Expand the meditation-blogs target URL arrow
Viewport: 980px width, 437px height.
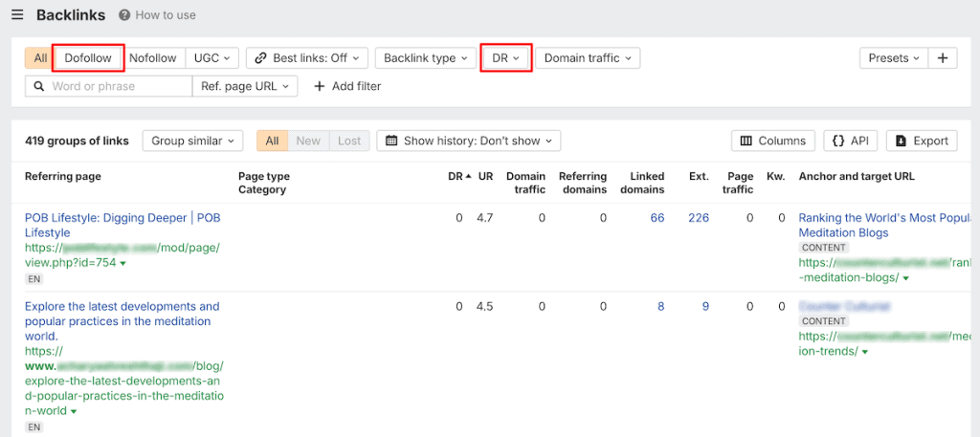tap(906, 278)
